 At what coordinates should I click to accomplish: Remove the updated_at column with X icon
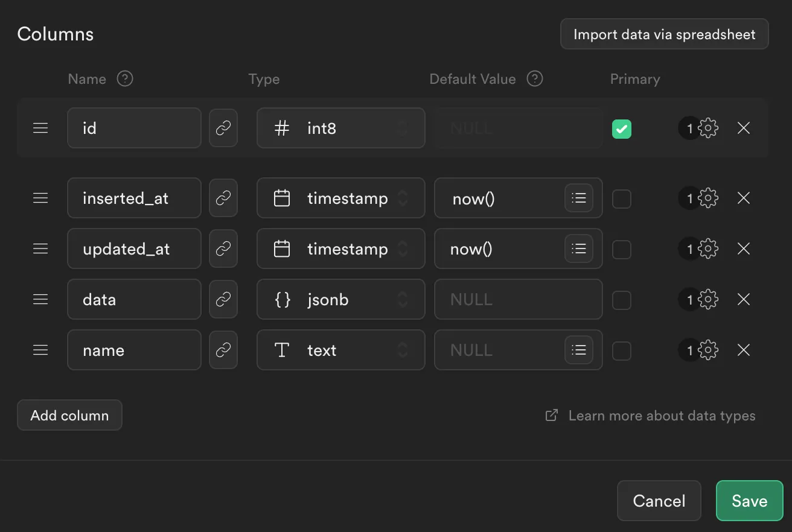tap(744, 249)
